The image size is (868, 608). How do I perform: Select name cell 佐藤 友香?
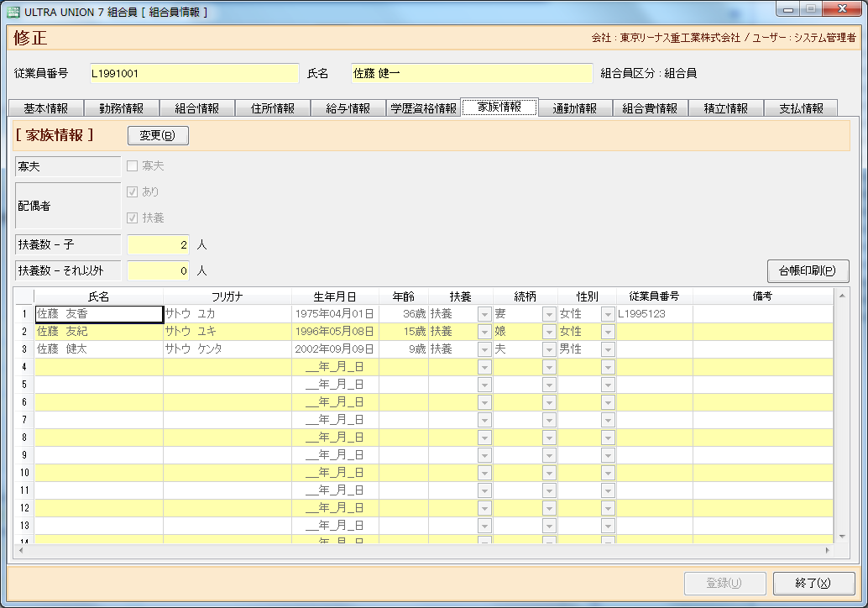pyautogui.click(x=99, y=314)
